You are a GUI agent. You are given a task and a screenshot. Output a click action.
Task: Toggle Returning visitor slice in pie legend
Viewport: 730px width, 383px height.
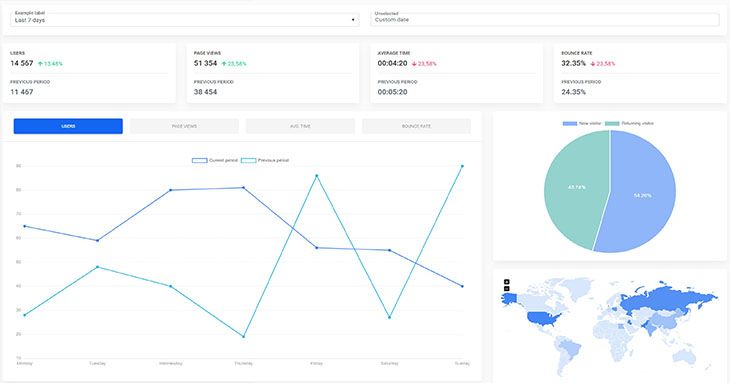(629, 123)
